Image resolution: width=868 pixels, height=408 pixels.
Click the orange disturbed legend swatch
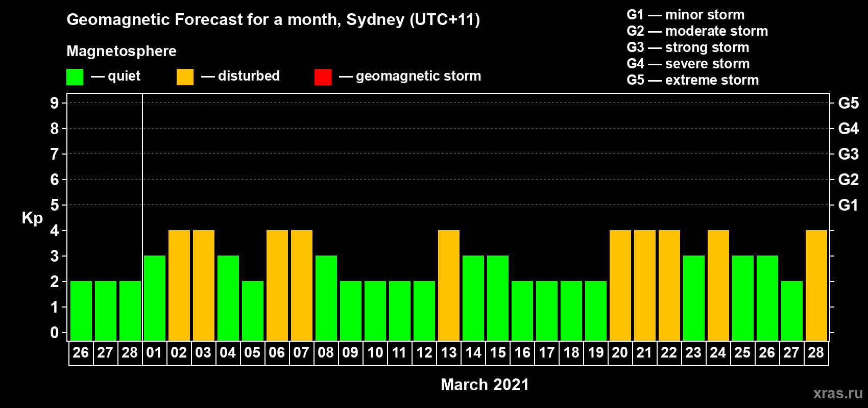[x=185, y=77]
